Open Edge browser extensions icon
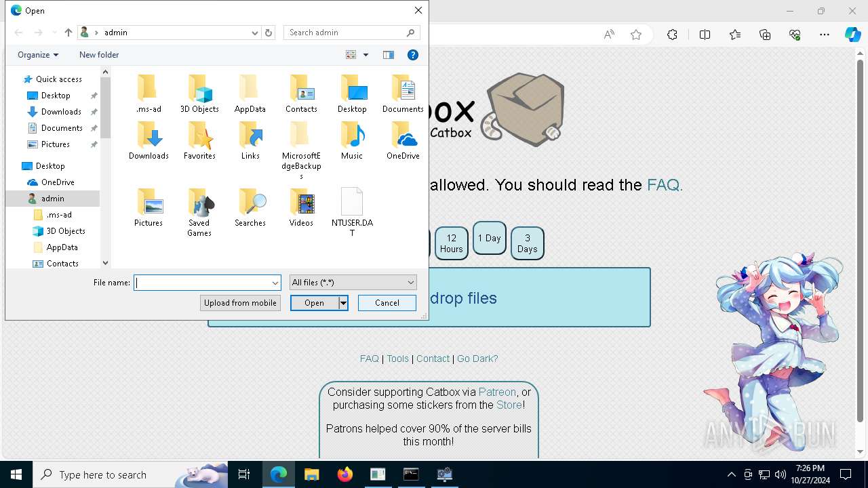Screen dimensions: 868x488 (672, 35)
